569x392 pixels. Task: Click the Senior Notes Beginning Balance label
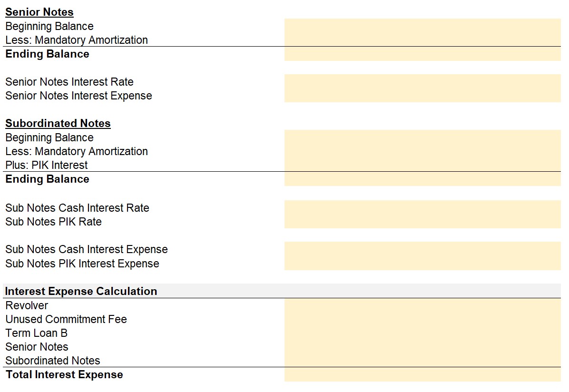pos(49,26)
